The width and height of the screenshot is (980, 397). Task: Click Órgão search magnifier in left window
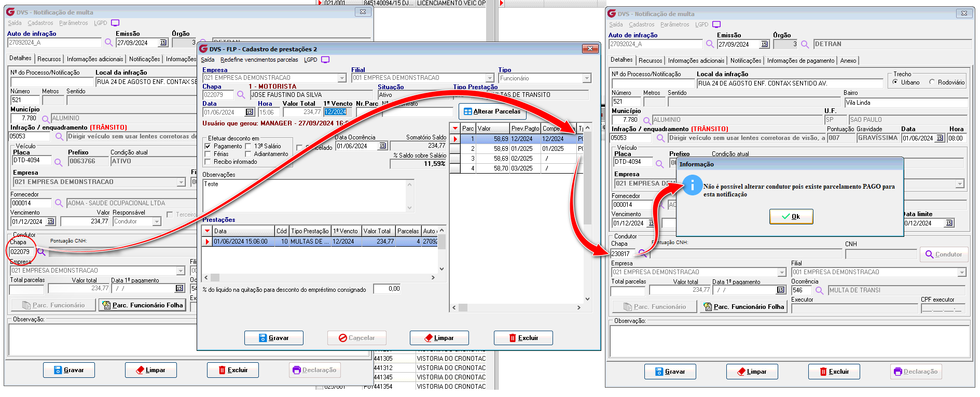(x=202, y=42)
